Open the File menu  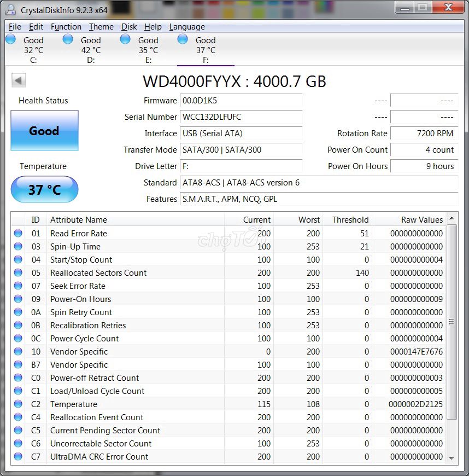pos(15,27)
